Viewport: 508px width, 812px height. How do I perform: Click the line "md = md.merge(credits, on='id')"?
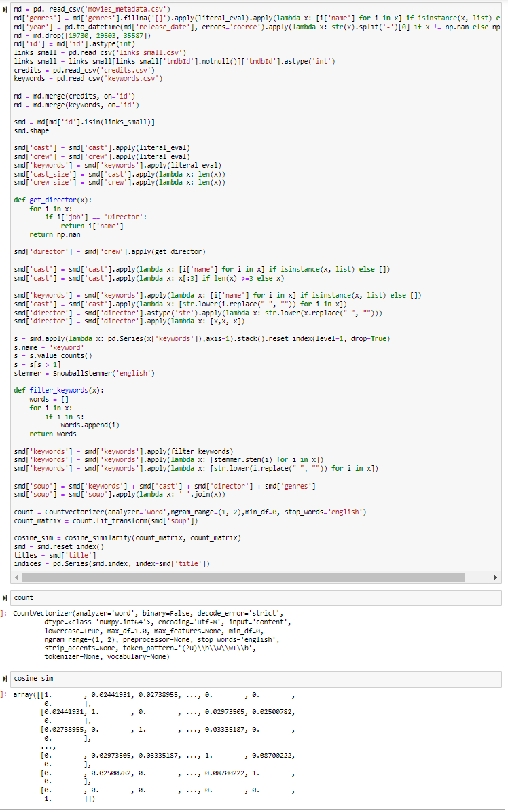point(75,96)
